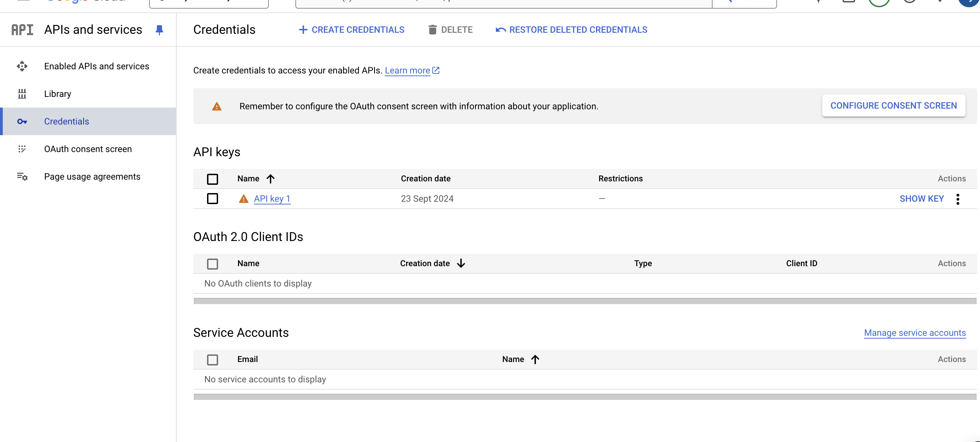Click the warning triangle in the OAuth banner
Screen dimensions: 980x442
(x=217, y=107)
